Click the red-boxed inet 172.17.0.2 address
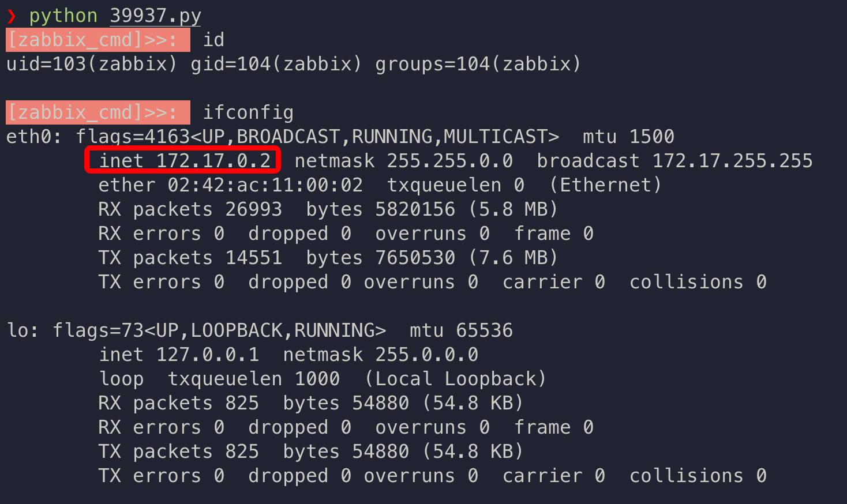Screen dimensions: 847x504 coord(183,160)
